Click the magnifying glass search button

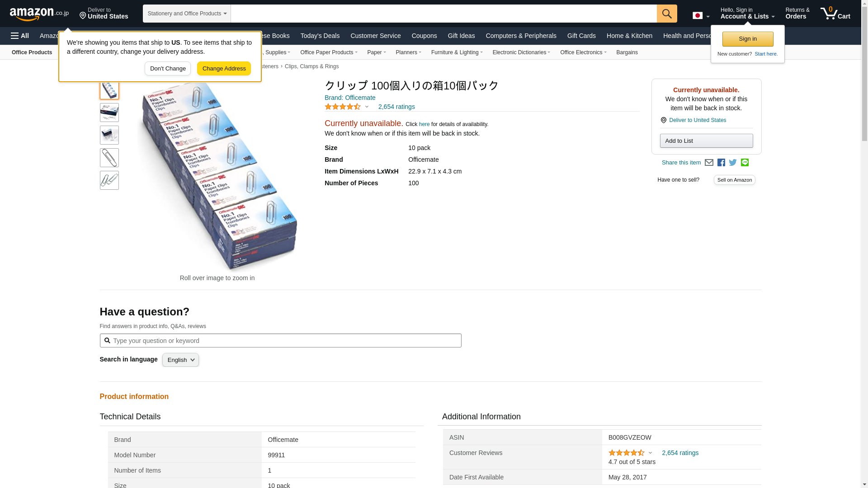point(667,14)
